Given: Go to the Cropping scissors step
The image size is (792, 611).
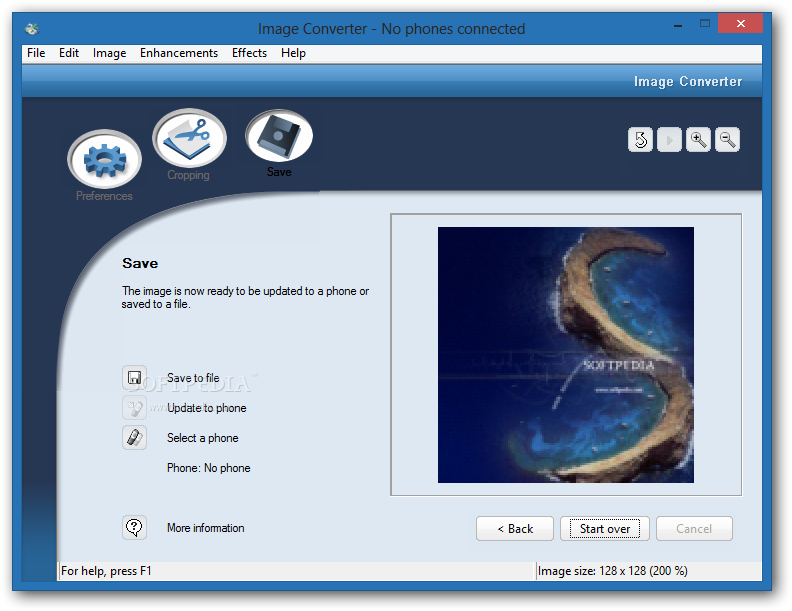Looking at the screenshot, I should click(189, 138).
